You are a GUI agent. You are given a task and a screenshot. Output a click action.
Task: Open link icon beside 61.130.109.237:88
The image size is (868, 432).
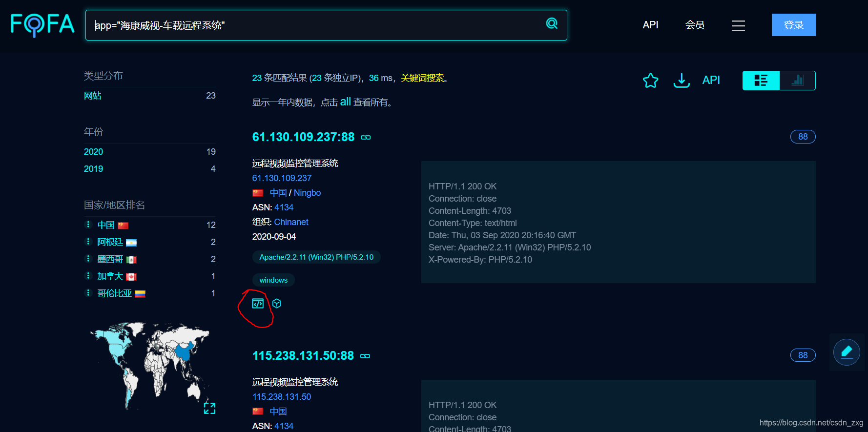366,138
